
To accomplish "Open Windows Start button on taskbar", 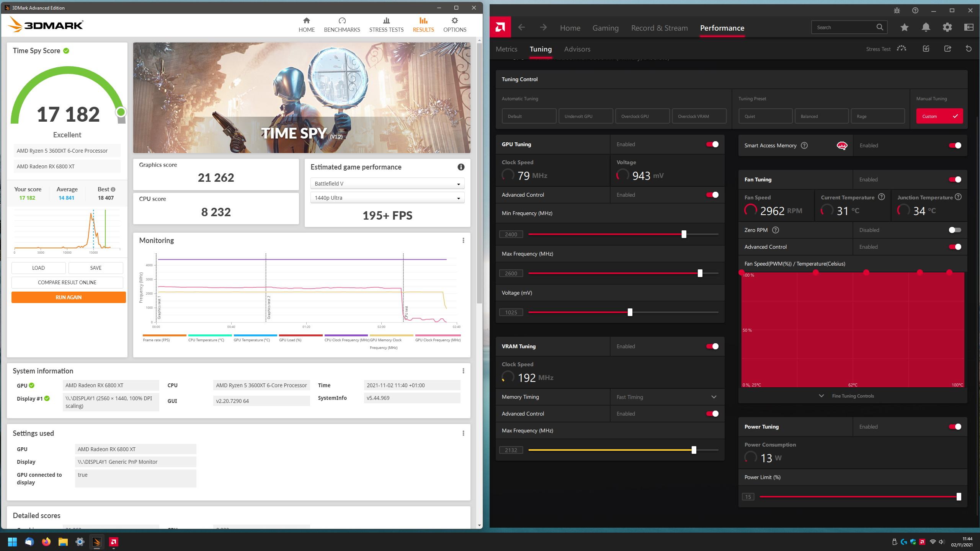I will 12,542.
